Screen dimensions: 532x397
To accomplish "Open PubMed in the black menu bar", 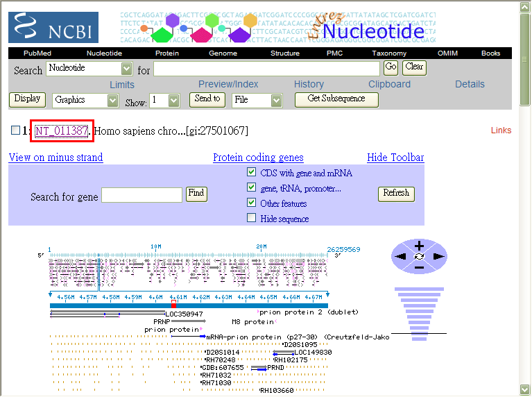I will 37,53.
